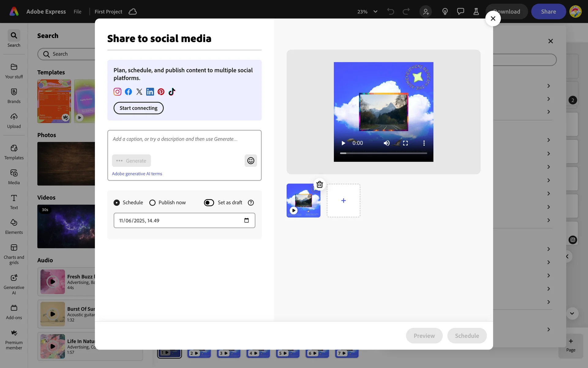
Task: Select the Publish now radio option
Action: [152, 203]
